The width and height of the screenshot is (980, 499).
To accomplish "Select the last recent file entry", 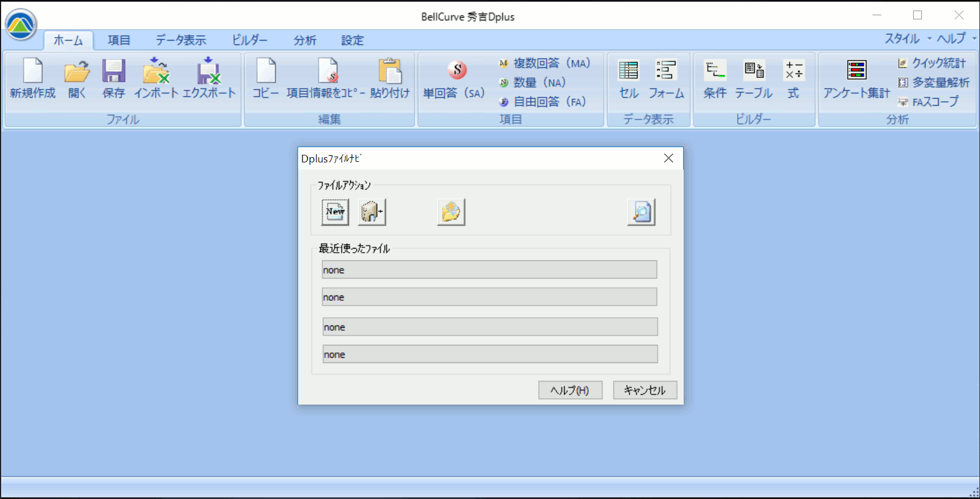I will point(490,354).
